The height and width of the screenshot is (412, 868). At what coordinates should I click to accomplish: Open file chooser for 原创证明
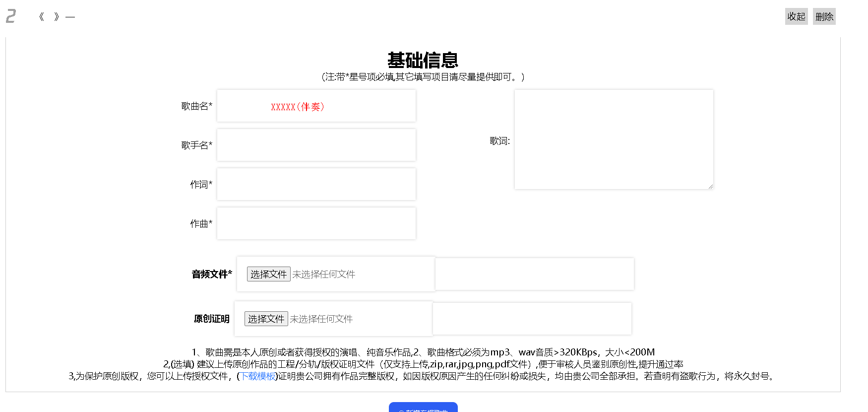266,319
